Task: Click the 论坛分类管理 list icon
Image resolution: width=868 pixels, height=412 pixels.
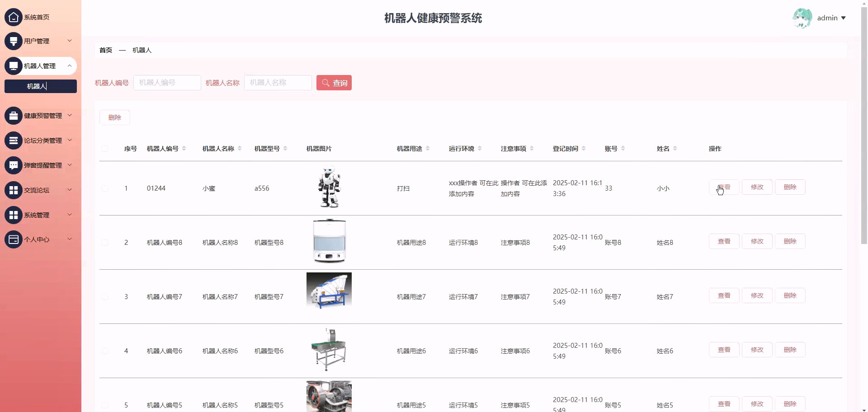Action: coord(14,140)
